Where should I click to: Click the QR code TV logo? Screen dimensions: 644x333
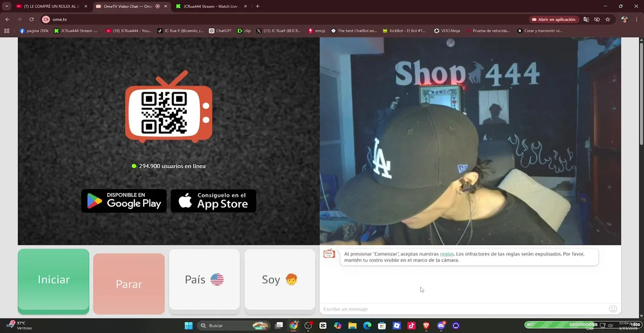tap(169, 107)
